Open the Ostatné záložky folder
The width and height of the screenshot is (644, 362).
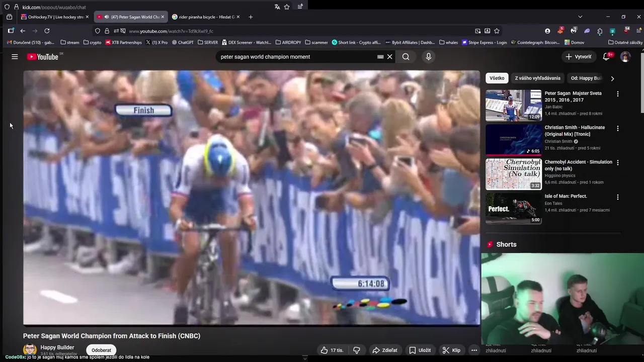(x=625, y=43)
